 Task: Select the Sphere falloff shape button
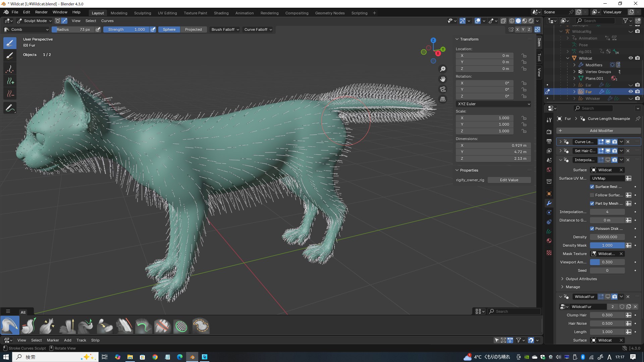click(169, 29)
